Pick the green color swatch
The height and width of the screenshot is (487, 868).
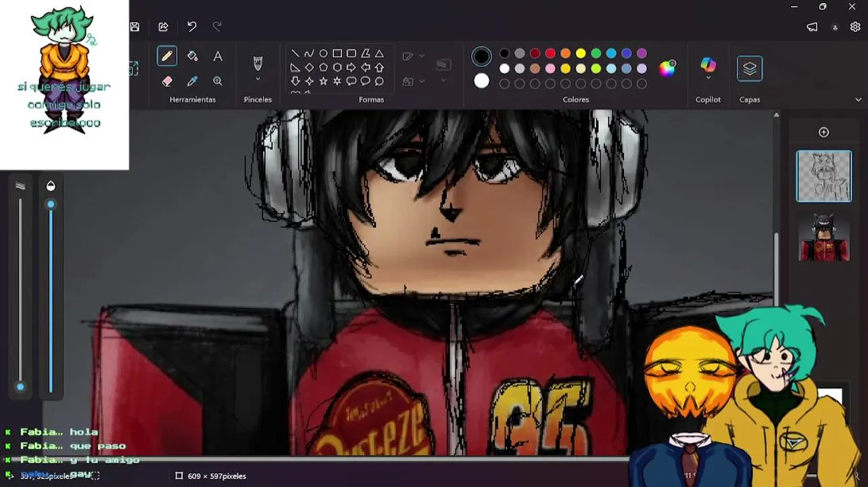596,53
